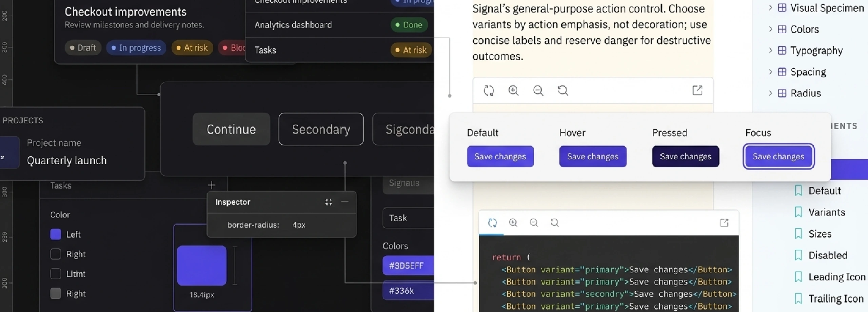Click the Signaus input field
The width and height of the screenshot is (868, 312).
click(x=408, y=183)
